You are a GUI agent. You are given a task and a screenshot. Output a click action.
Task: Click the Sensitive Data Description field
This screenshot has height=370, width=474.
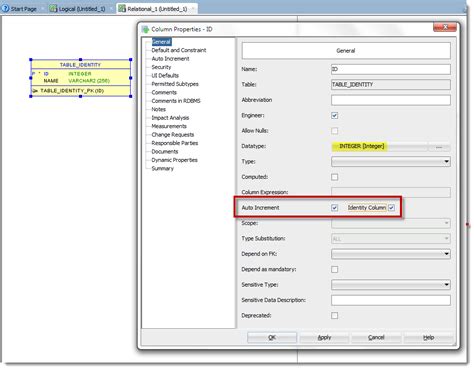point(391,300)
